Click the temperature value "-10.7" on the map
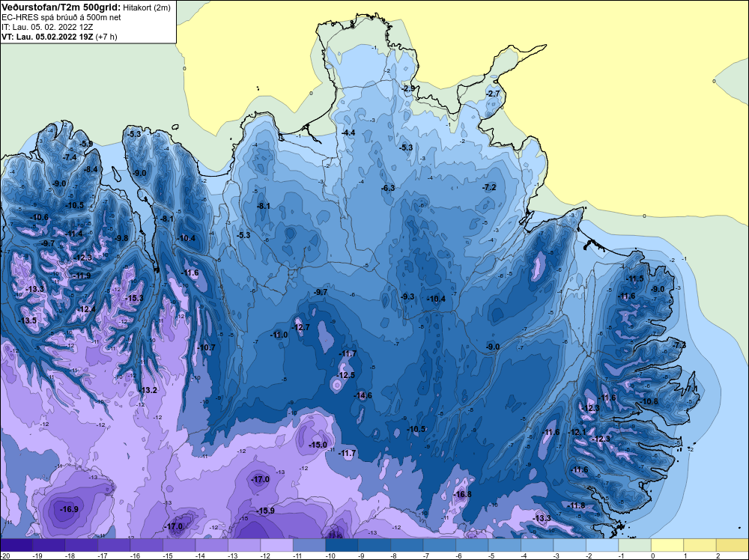This screenshot has width=749, height=560. tap(206, 347)
